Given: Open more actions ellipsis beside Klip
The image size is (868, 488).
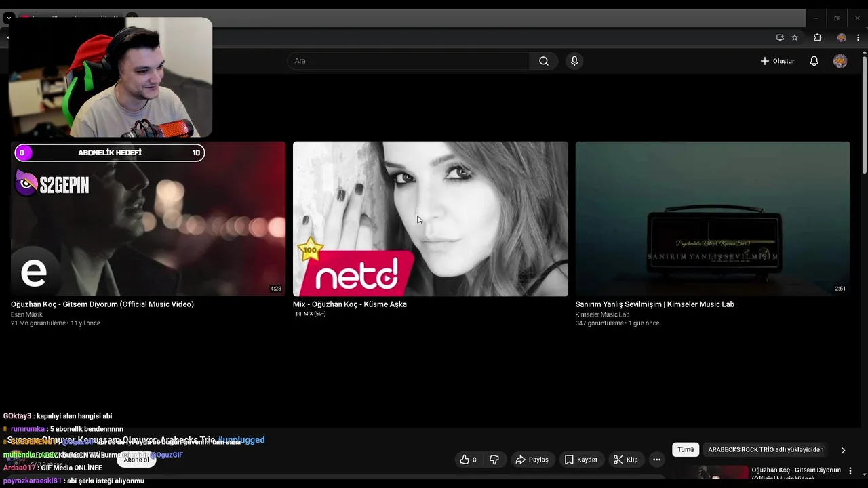Looking at the screenshot, I should click(x=656, y=460).
